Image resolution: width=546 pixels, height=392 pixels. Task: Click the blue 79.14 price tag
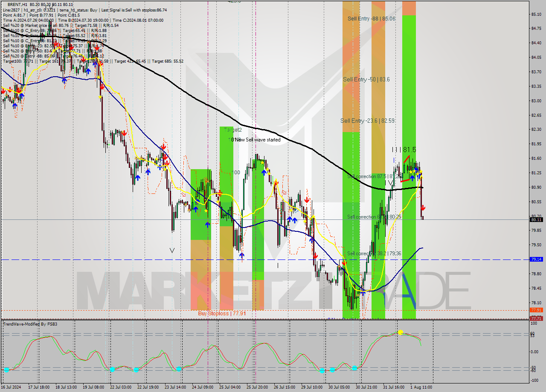tap(536, 259)
